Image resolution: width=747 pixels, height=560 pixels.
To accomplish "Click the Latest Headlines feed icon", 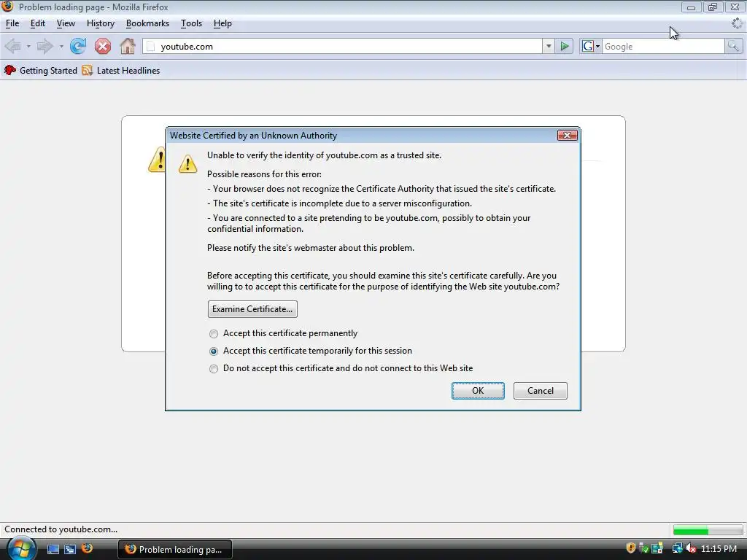I will pyautogui.click(x=88, y=71).
